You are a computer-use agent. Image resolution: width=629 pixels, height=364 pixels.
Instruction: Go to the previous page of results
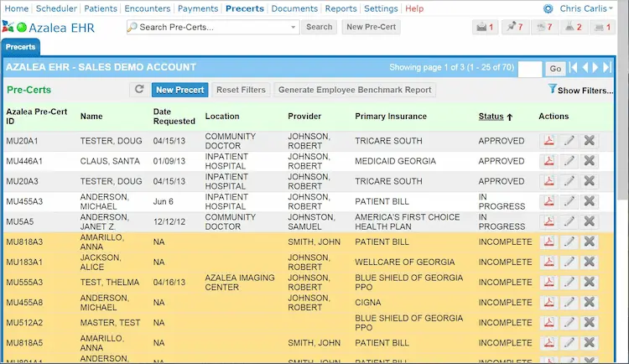(585, 67)
